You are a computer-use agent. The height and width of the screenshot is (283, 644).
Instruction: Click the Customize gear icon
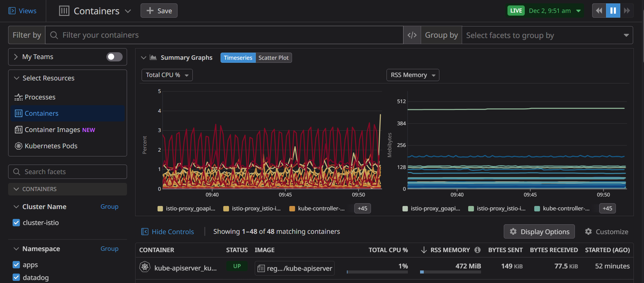pos(588,231)
